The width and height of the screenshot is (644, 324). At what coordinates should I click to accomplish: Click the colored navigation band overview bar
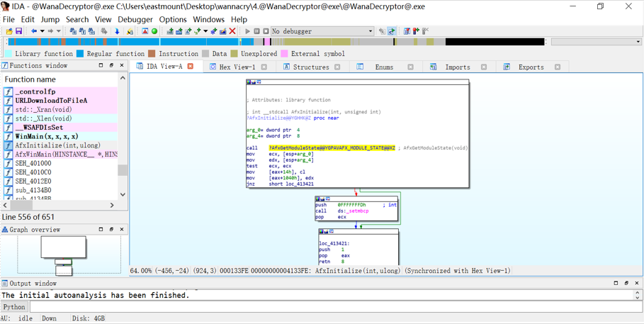pyautogui.click(x=276, y=42)
